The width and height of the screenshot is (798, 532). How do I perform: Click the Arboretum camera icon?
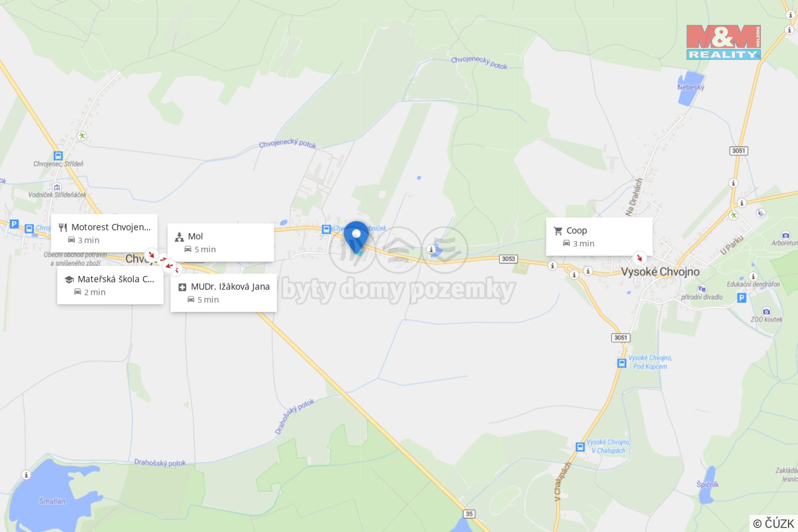785,236
